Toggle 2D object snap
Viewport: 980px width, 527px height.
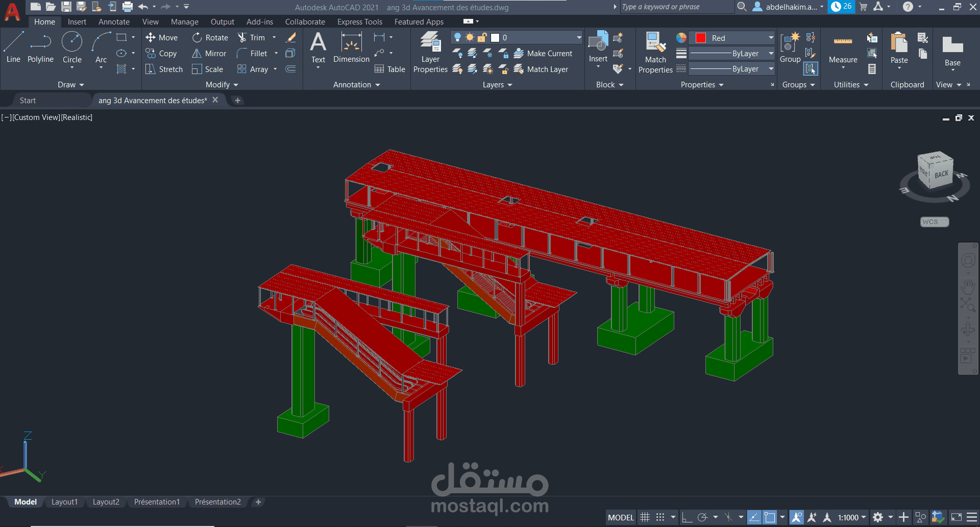pos(770,517)
